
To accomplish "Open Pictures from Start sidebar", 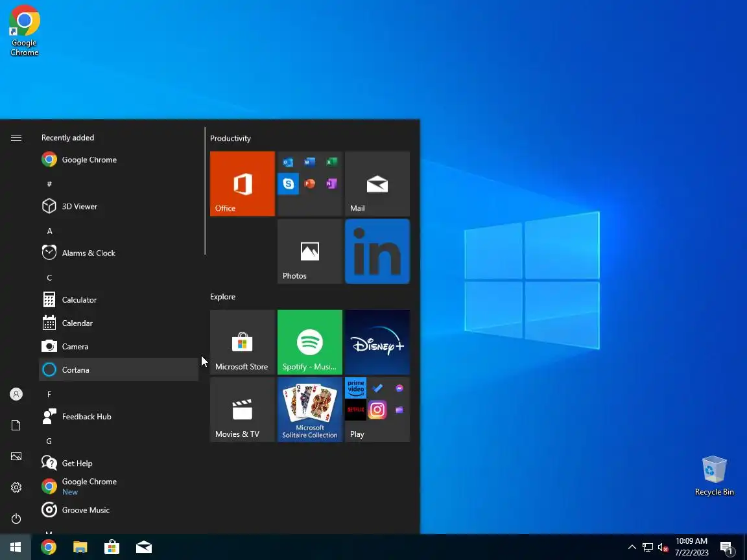I will (x=16, y=456).
